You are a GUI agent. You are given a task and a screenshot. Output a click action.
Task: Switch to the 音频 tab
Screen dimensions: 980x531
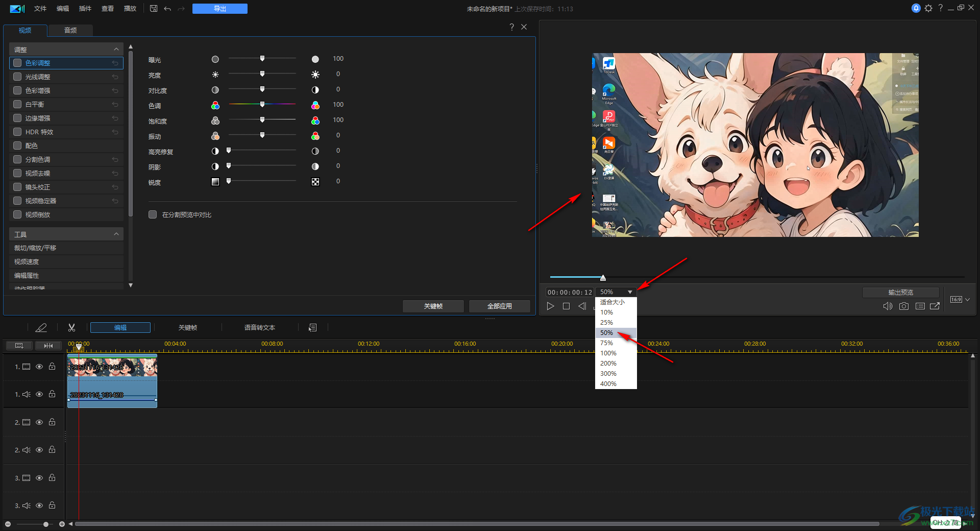(70, 31)
